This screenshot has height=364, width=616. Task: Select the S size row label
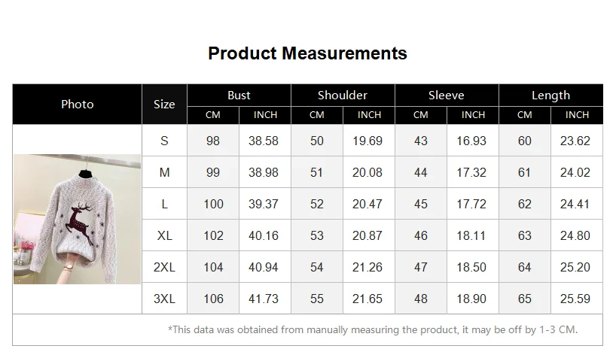pyautogui.click(x=164, y=141)
